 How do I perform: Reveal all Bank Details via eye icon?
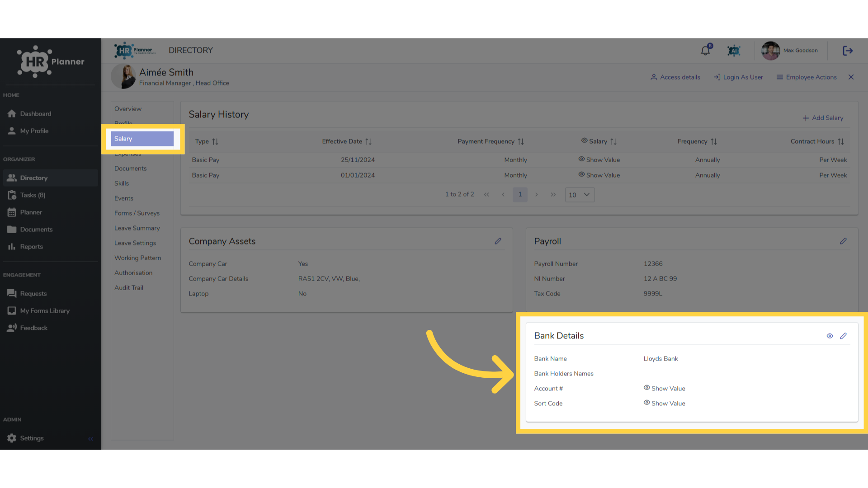(830, 336)
